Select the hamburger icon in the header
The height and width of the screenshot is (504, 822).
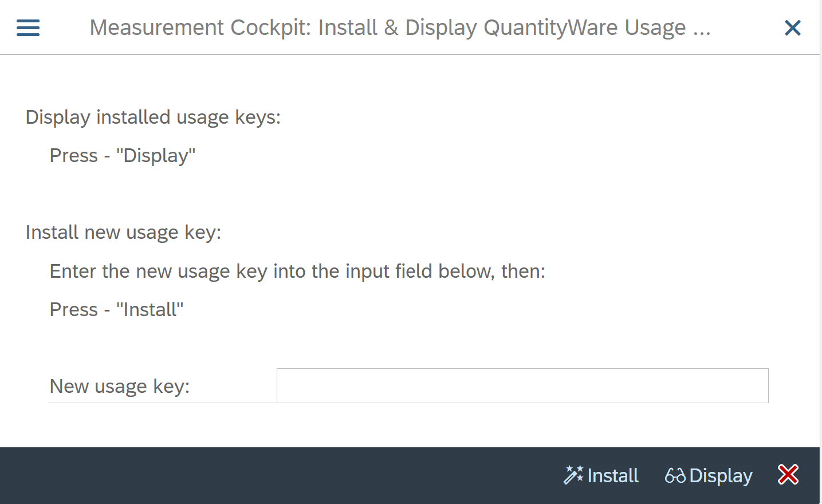(x=27, y=27)
